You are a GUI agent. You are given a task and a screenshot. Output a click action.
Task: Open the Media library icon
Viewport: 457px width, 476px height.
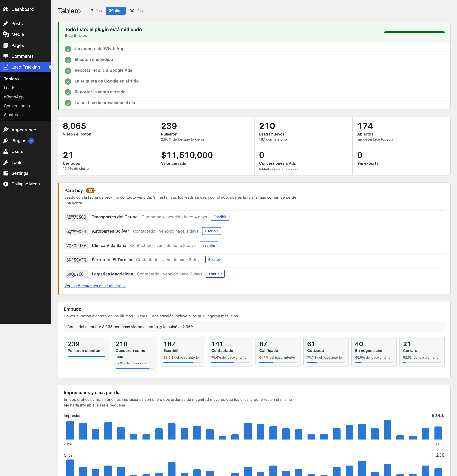(x=6, y=34)
